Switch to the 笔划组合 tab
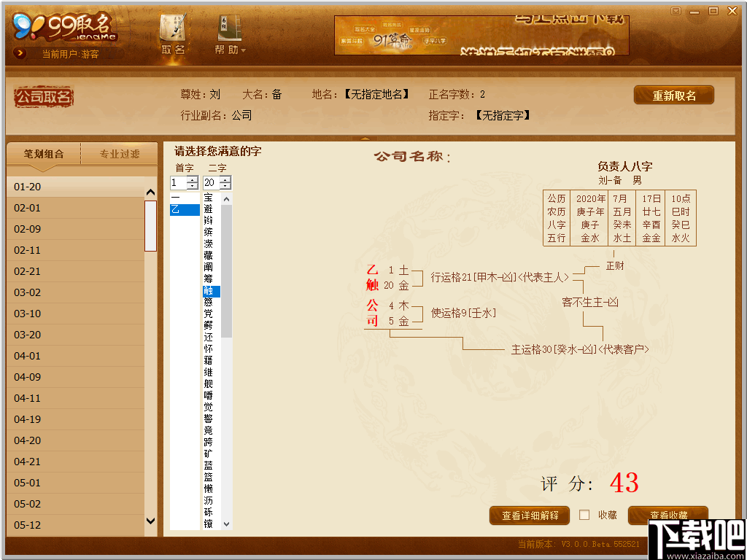The image size is (747, 560). point(43,154)
